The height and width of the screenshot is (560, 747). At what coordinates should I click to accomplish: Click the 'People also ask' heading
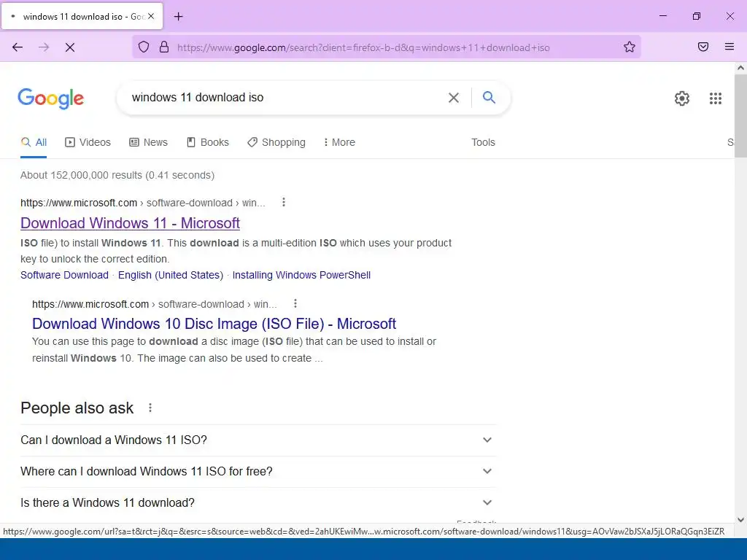click(x=77, y=408)
